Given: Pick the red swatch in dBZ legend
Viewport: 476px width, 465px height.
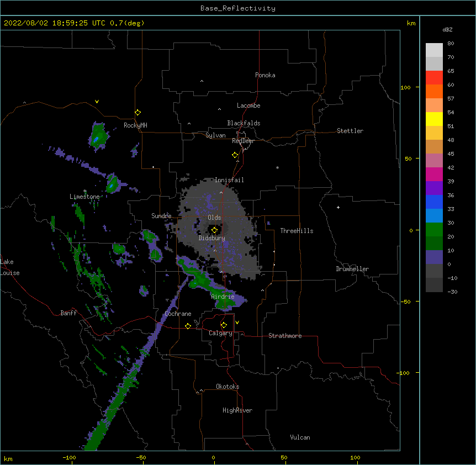Looking at the screenshot, I should pos(434,77).
